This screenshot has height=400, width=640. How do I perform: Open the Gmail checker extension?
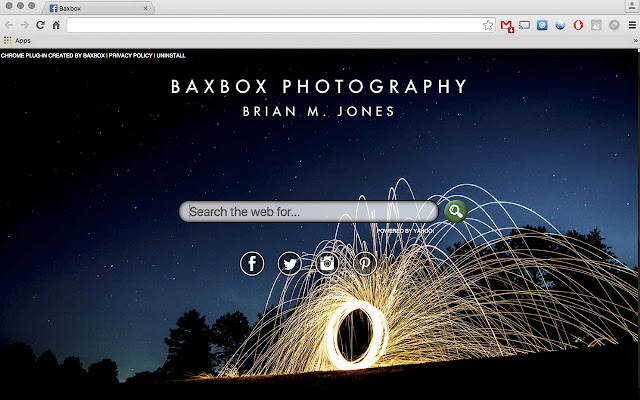coord(507,26)
